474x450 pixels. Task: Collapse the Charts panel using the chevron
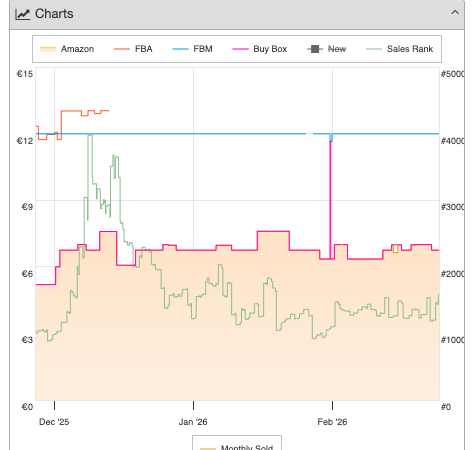(x=455, y=13)
